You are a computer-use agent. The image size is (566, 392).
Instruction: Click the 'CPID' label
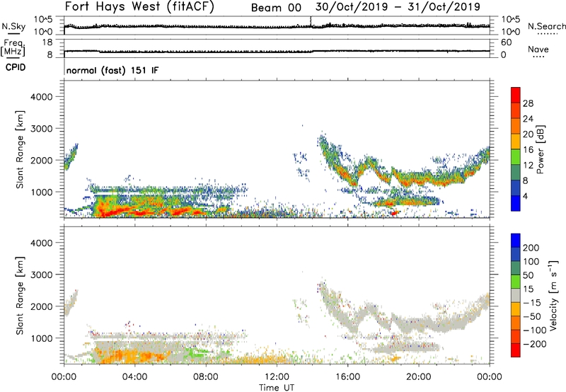tap(16, 67)
